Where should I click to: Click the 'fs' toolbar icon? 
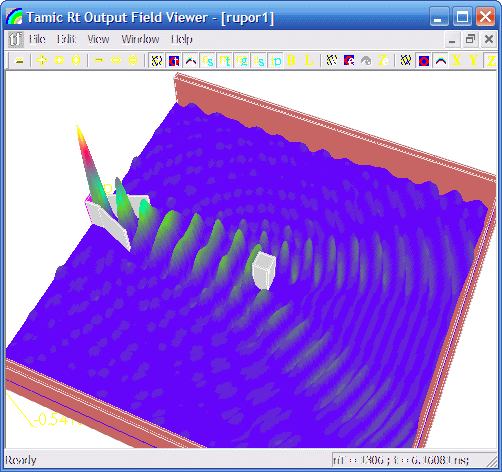click(208, 61)
